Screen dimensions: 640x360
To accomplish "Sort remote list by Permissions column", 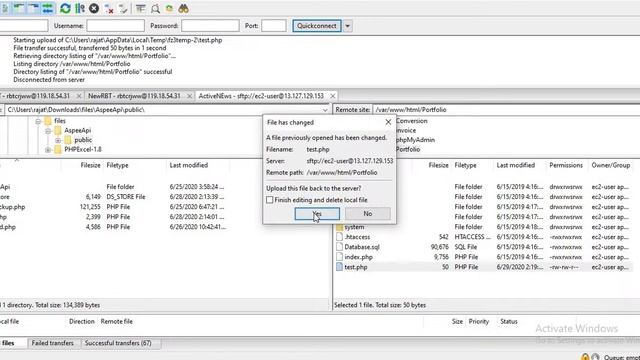I will 566,165.
